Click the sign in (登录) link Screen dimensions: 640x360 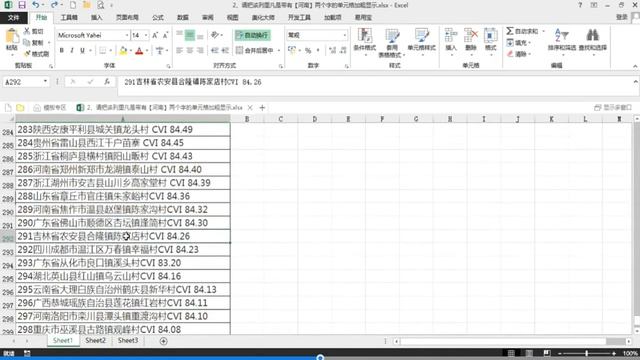click(622, 17)
